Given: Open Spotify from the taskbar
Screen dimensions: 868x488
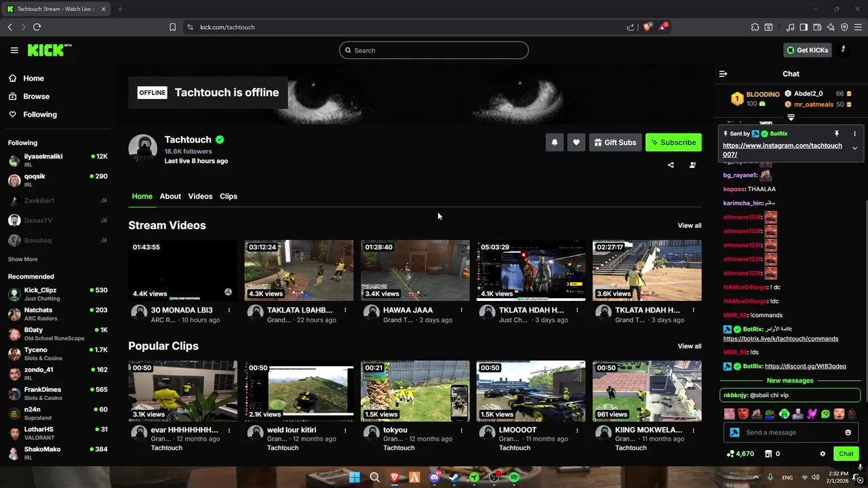Looking at the screenshot, I should coord(514,477).
